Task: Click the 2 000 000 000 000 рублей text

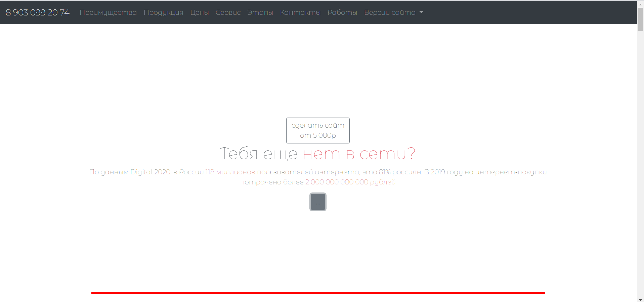Action: (350, 182)
